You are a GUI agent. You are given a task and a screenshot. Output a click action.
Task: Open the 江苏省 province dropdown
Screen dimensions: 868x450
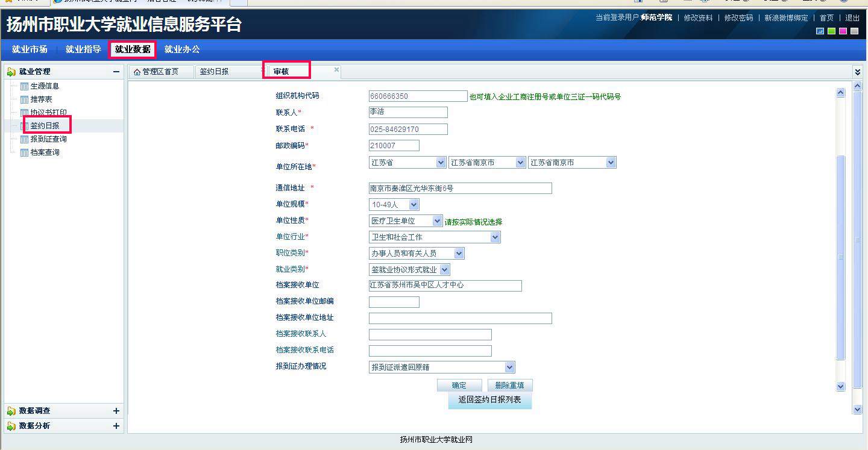407,163
